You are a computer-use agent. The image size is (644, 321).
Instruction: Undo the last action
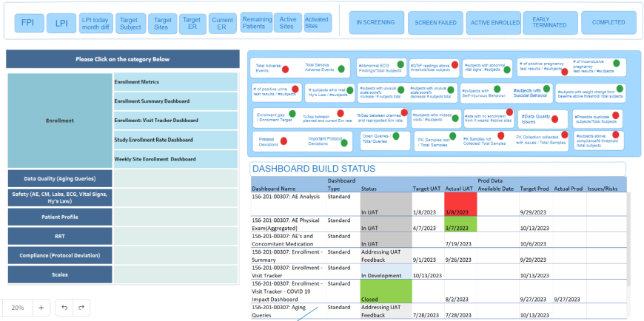(x=64, y=308)
